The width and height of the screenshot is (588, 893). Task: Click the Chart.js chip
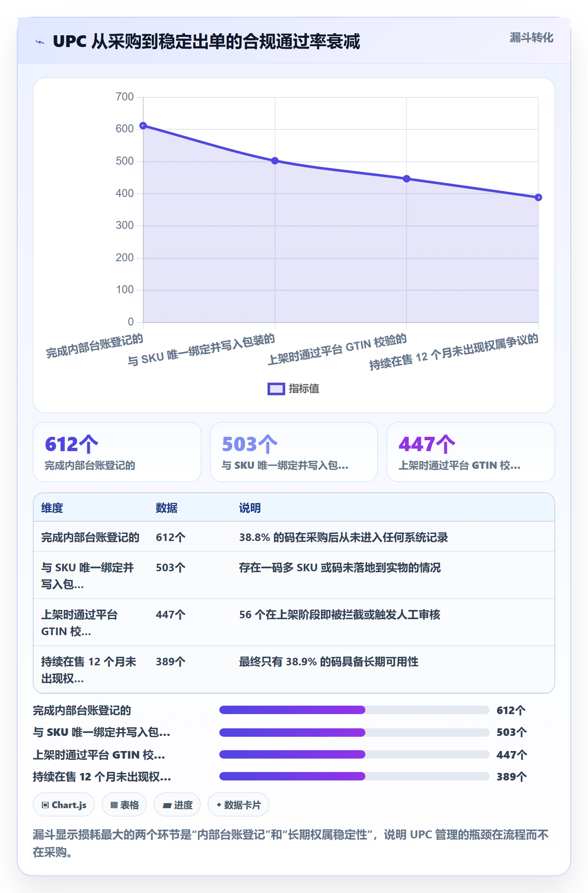tap(64, 805)
